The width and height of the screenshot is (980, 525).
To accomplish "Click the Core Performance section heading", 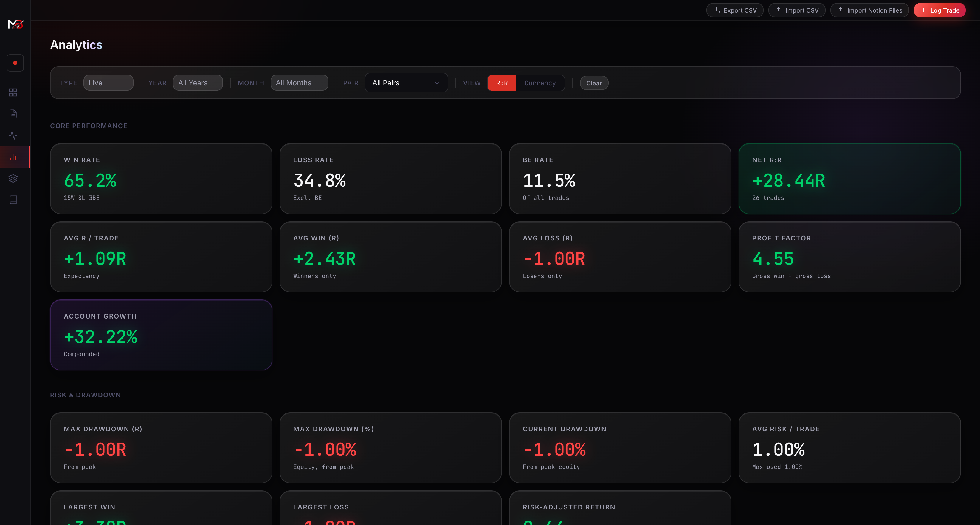I will [x=89, y=126].
